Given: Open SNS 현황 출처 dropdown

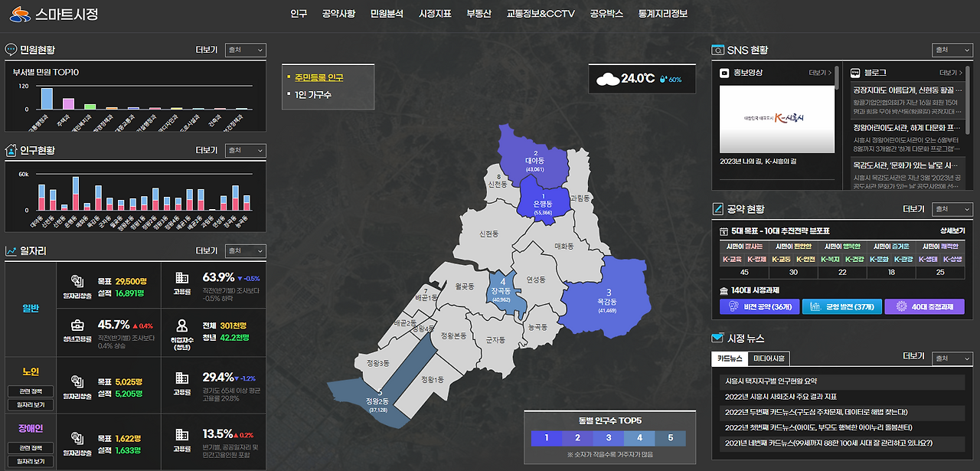Looking at the screenshot, I should tap(952, 50).
